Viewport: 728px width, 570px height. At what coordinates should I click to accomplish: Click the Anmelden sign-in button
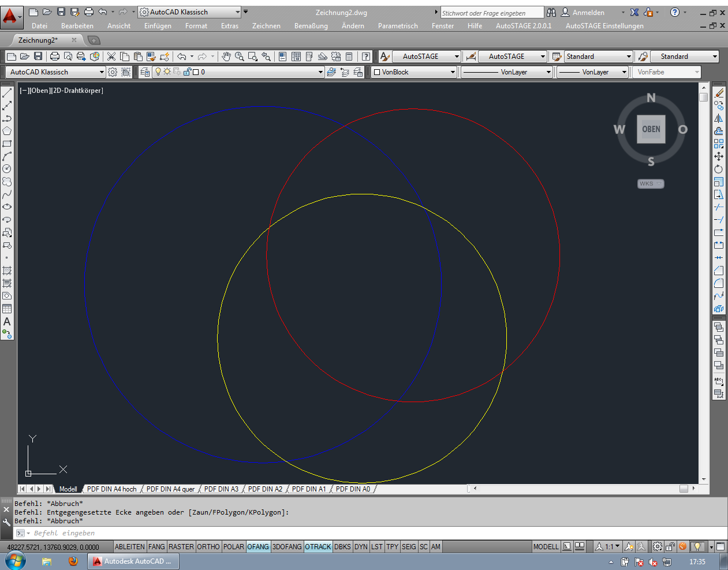[588, 12]
